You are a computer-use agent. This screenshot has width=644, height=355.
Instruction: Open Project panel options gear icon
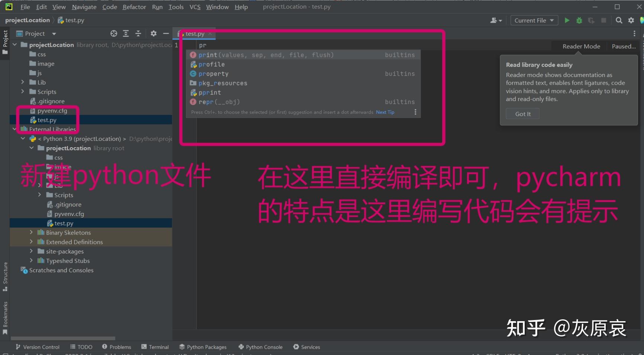[x=154, y=33]
